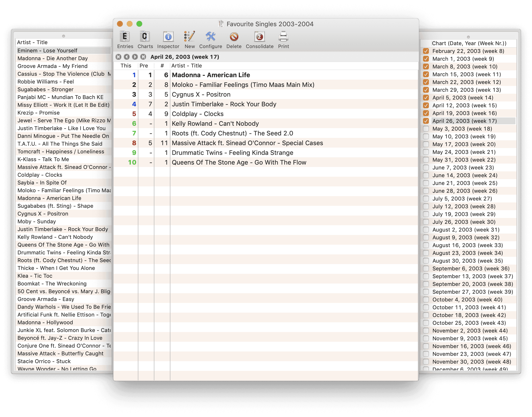Print the current chart

[x=283, y=37]
